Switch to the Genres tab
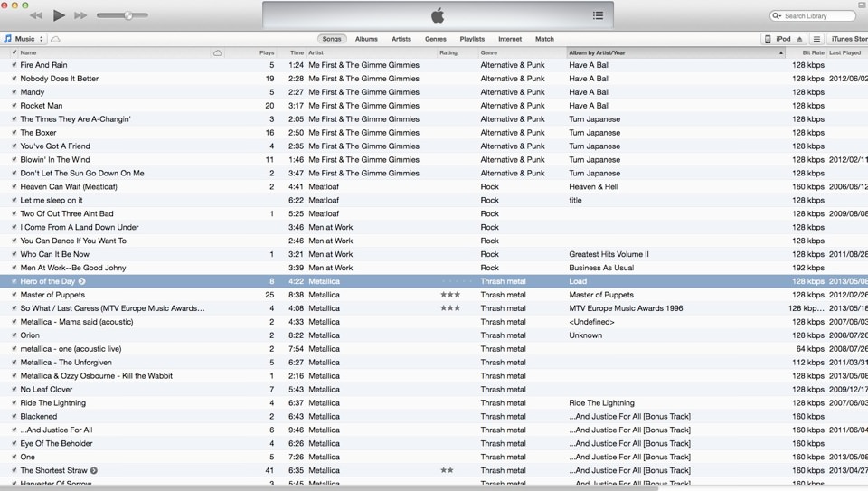Viewport: 868px width, 491px height. [436, 39]
